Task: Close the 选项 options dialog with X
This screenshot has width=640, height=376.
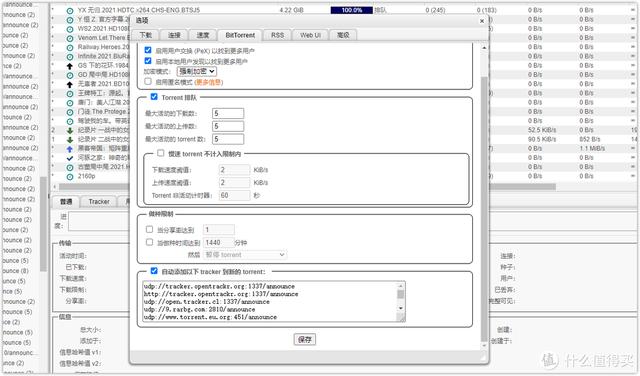Action: point(482,21)
